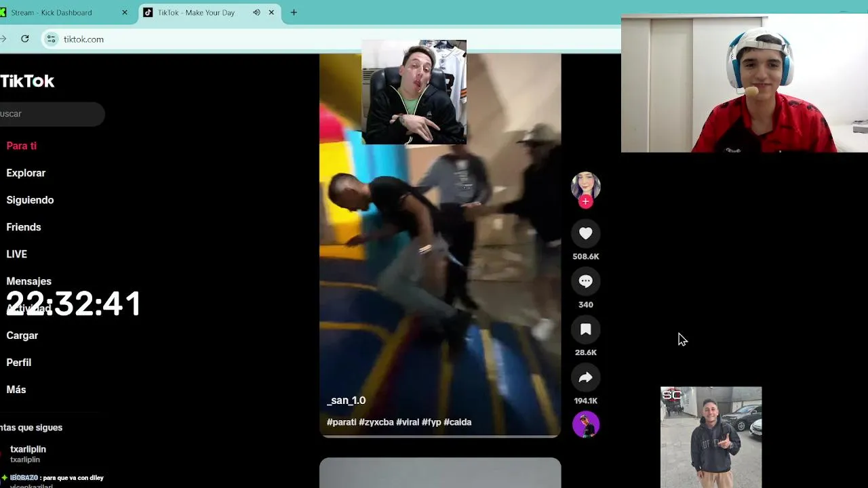Viewport: 868px width, 488px height.
Task: Click the next video card below
Action: point(440,472)
